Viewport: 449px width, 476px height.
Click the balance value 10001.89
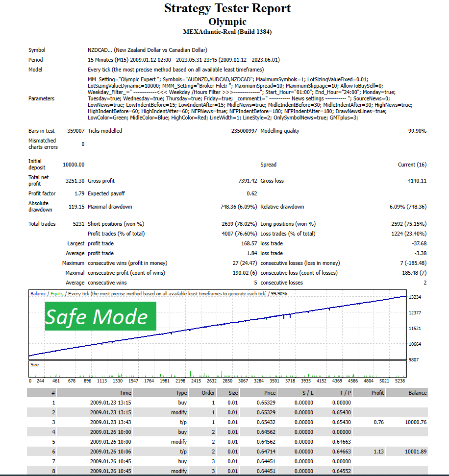[416, 452]
